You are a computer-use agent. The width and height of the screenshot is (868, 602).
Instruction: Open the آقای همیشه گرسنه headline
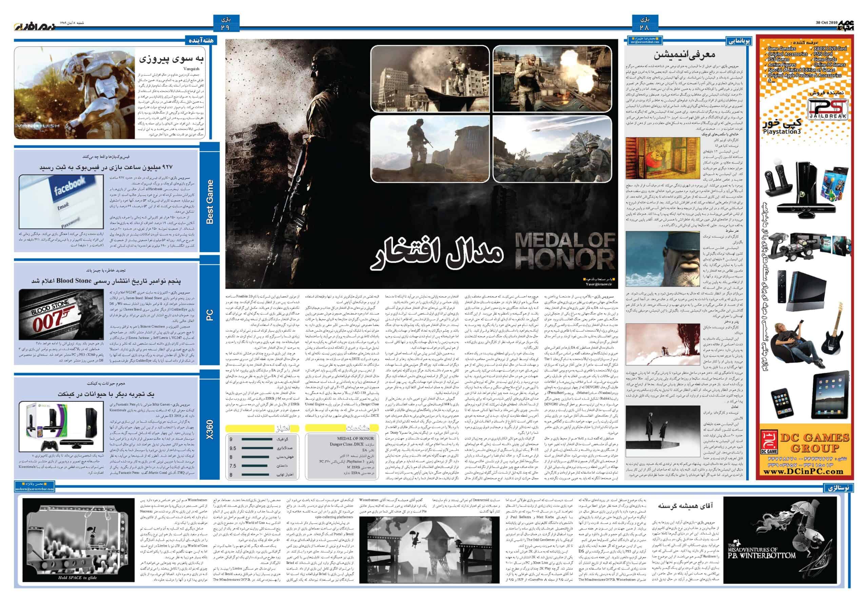686,505
